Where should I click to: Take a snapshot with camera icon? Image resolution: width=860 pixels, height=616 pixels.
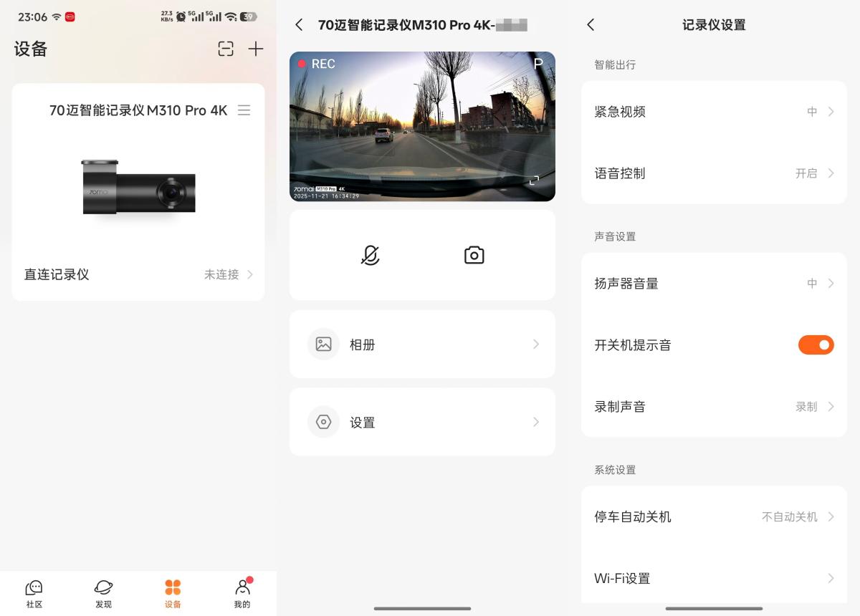click(x=474, y=255)
